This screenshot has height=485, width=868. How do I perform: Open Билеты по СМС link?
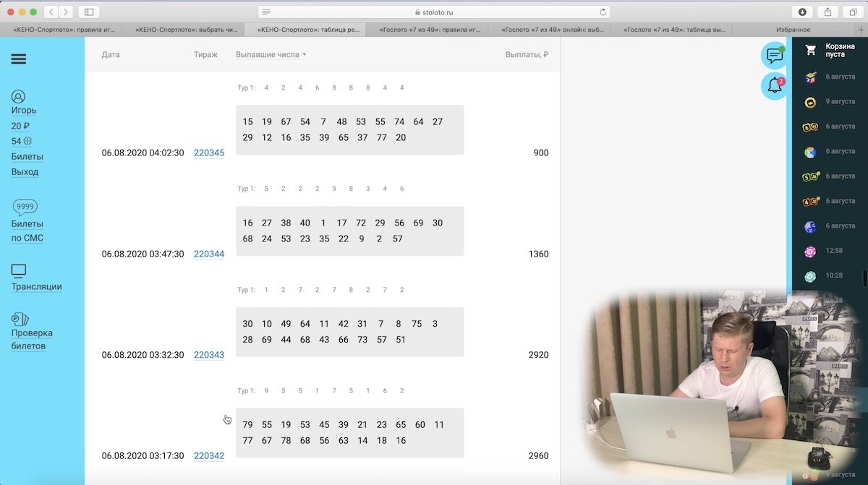tap(27, 231)
